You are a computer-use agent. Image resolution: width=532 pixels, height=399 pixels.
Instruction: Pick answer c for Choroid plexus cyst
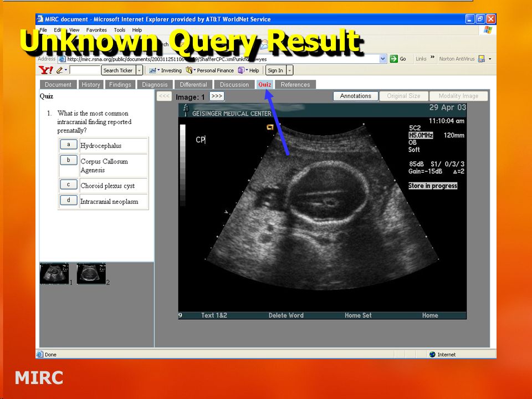pos(69,185)
